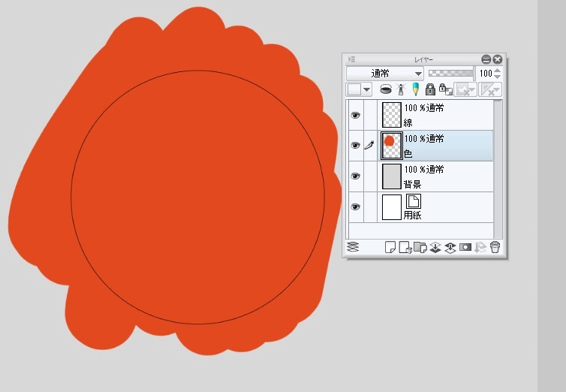Toggle Lock Transparent Pixels
Viewport: 566px width, 392px height.
pyautogui.click(x=444, y=89)
